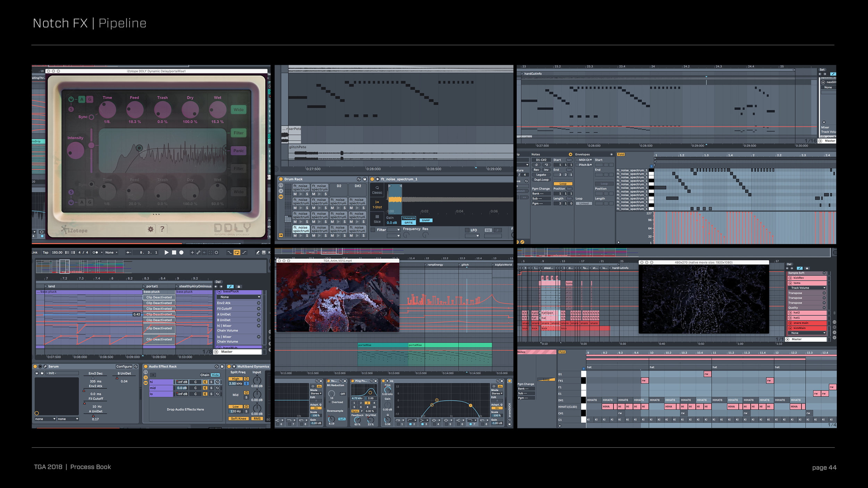
Task: Solo the mid chain S button
Action: (x=211, y=388)
